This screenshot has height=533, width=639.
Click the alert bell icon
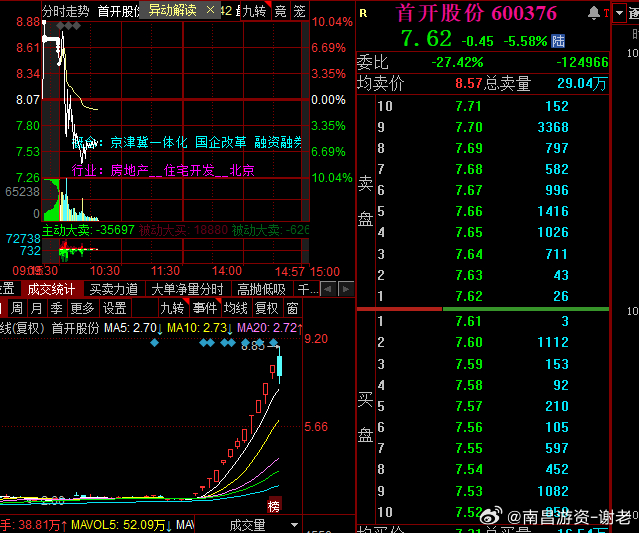593,13
